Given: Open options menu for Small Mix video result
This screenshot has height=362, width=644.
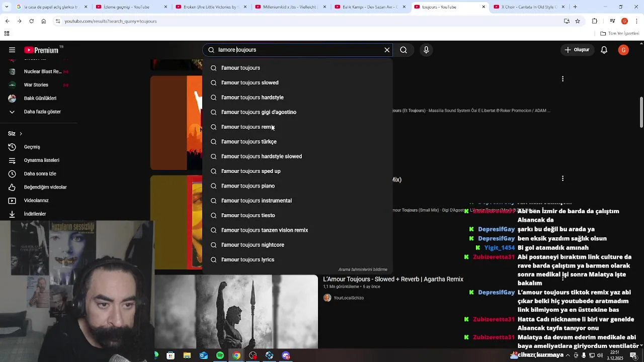Looking at the screenshot, I should 562,178.
